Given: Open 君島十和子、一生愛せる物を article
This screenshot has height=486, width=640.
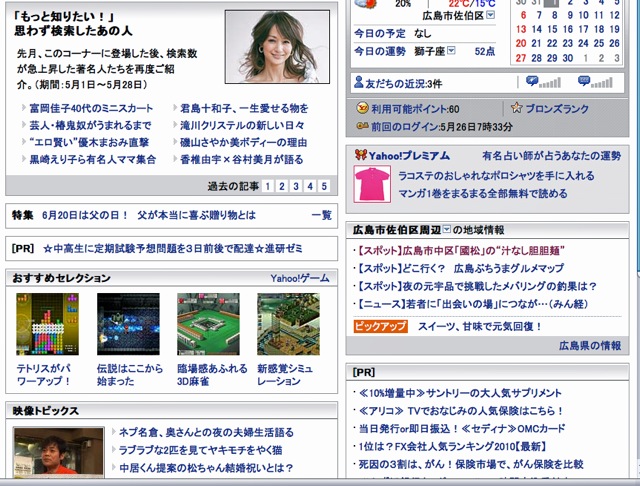Looking at the screenshot, I should 244,108.
